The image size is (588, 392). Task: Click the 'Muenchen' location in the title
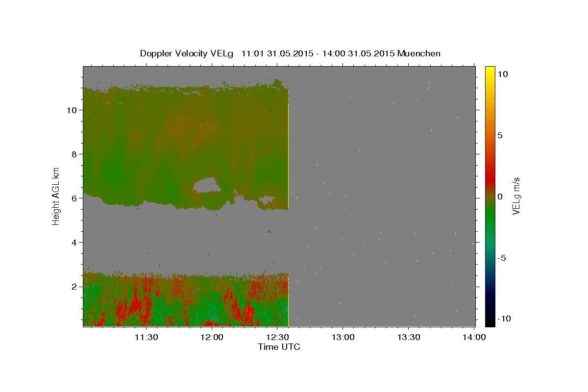419,53
